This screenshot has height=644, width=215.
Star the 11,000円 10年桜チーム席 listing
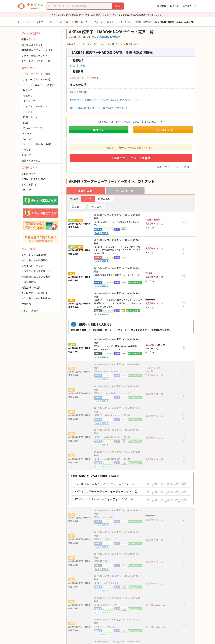tap(184, 604)
